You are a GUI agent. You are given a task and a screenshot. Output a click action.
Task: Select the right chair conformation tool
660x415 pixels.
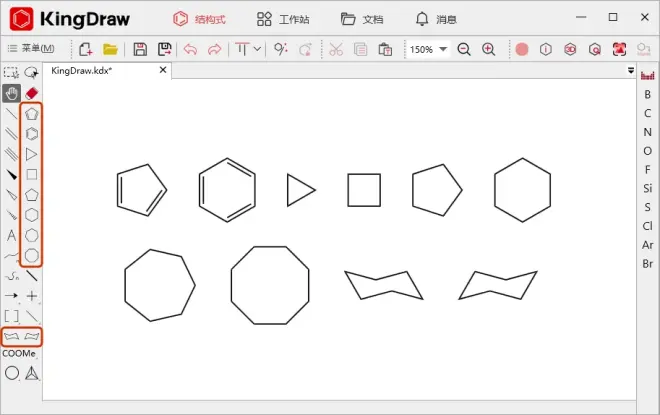tap(32, 336)
